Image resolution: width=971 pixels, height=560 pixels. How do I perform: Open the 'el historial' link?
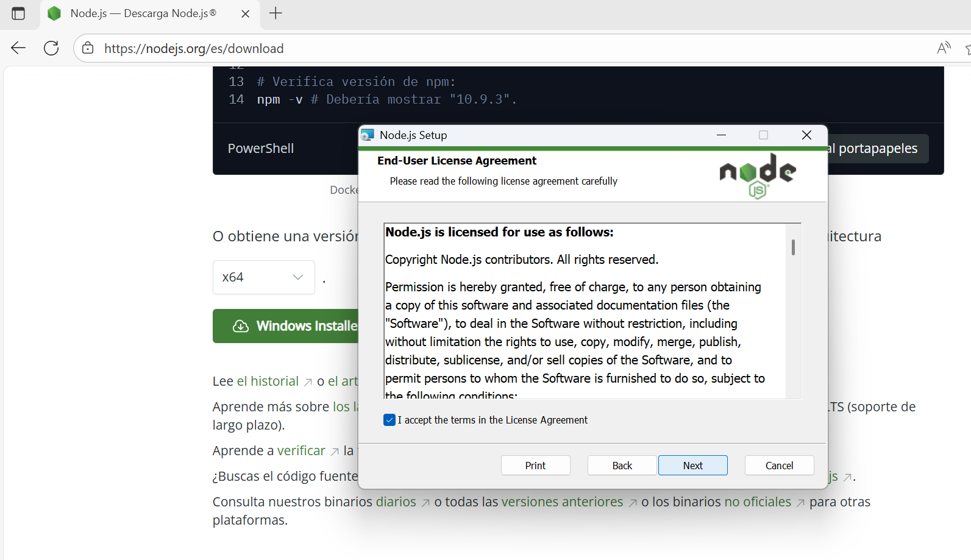[x=268, y=381]
